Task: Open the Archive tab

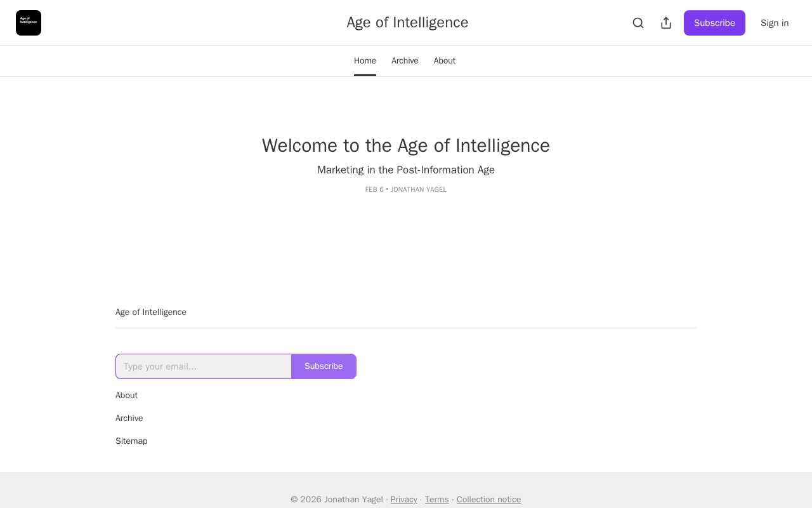Action: click(405, 61)
